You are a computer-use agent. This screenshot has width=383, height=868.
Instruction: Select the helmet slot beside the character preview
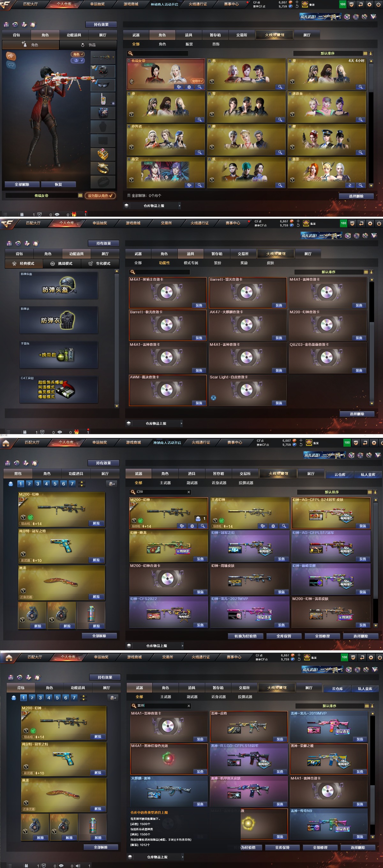click(x=103, y=71)
